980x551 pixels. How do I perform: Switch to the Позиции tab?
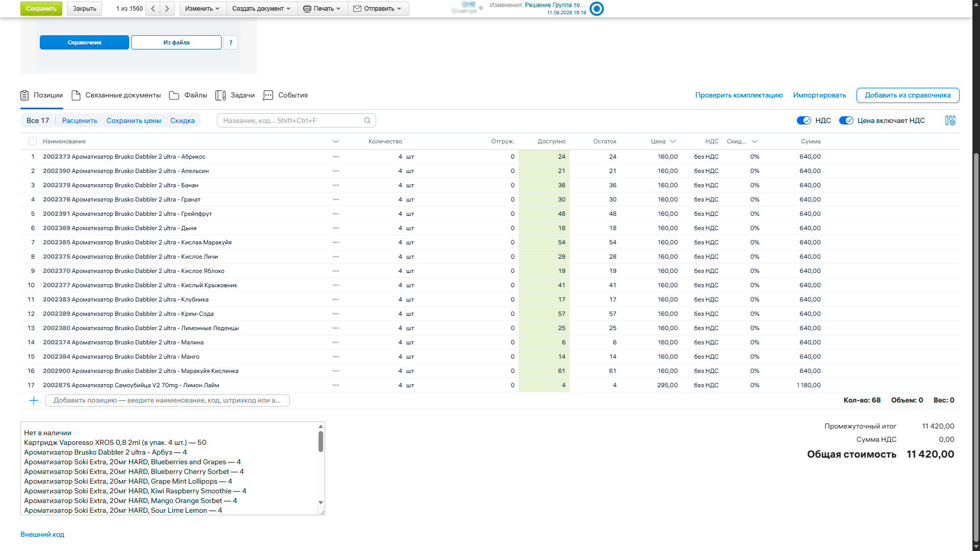42,95
